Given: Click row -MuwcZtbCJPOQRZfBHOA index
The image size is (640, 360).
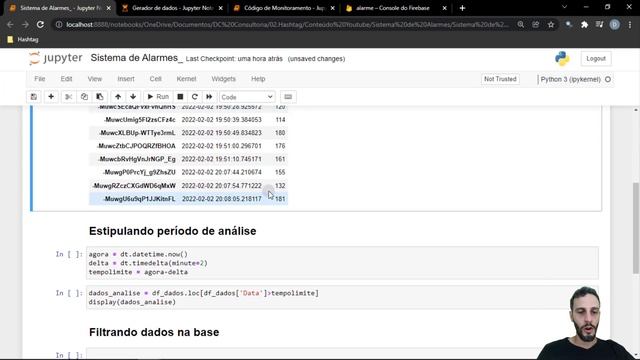Looking at the screenshot, I should 136,146.
